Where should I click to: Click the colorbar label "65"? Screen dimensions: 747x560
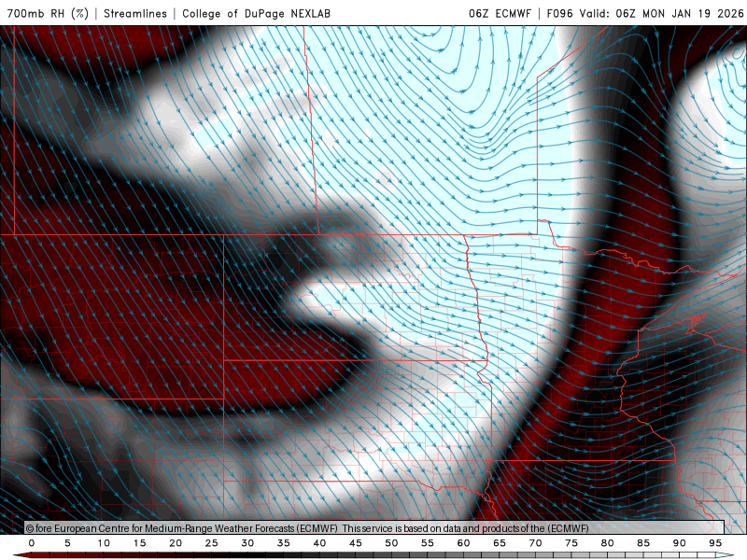[x=500, y=543]
